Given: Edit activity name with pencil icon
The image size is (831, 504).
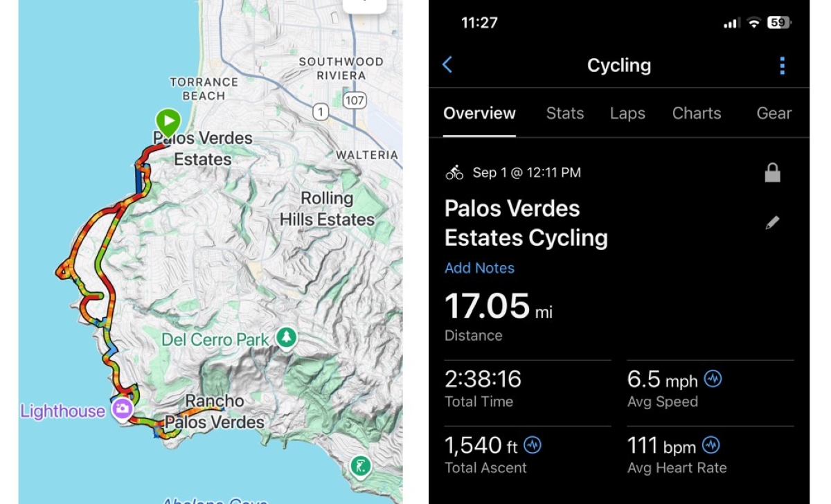Looking at the screenshot, I should click(772, 223).
